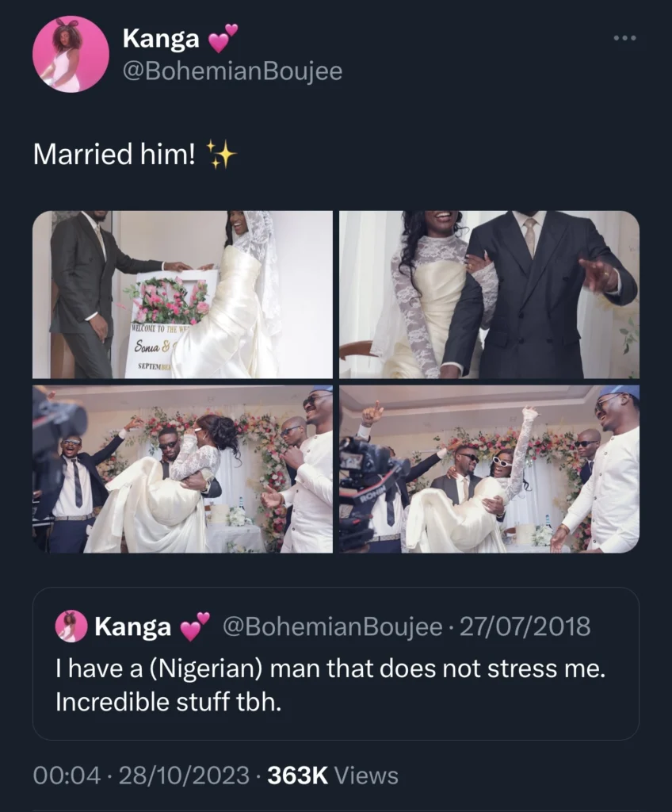Open the large "Kanga" display name at top
This screenshot has width=672, height=812.
pos(162,38)
